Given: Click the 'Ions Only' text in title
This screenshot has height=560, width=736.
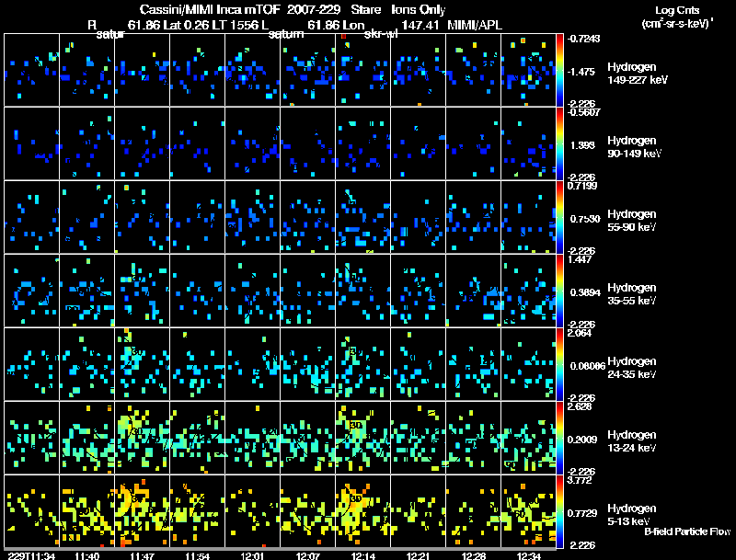Looking at the screenshot, I should [419, 9].
